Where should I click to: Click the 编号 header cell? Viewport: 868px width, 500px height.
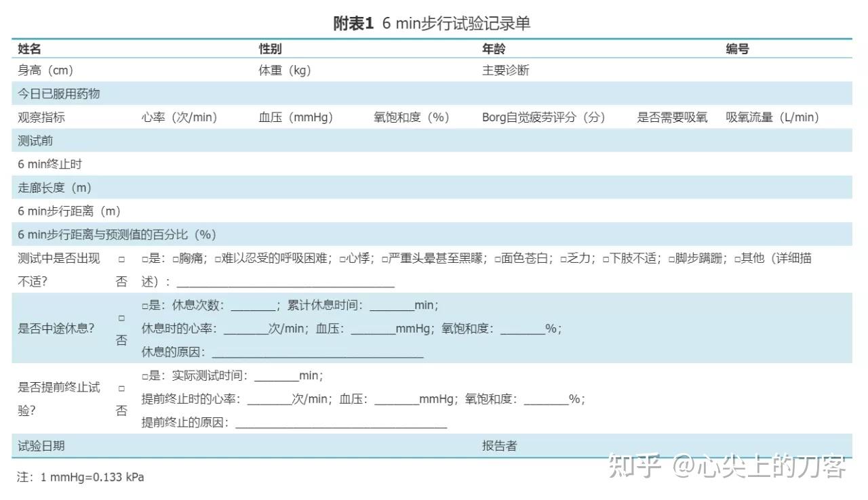pyautogui.click(x=737, y=49)
